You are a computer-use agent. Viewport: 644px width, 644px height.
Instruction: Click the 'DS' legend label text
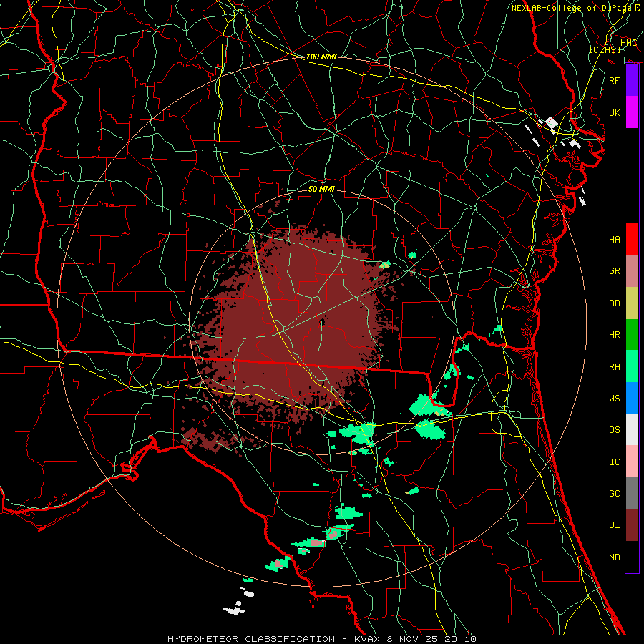click(x=615, y=430)
